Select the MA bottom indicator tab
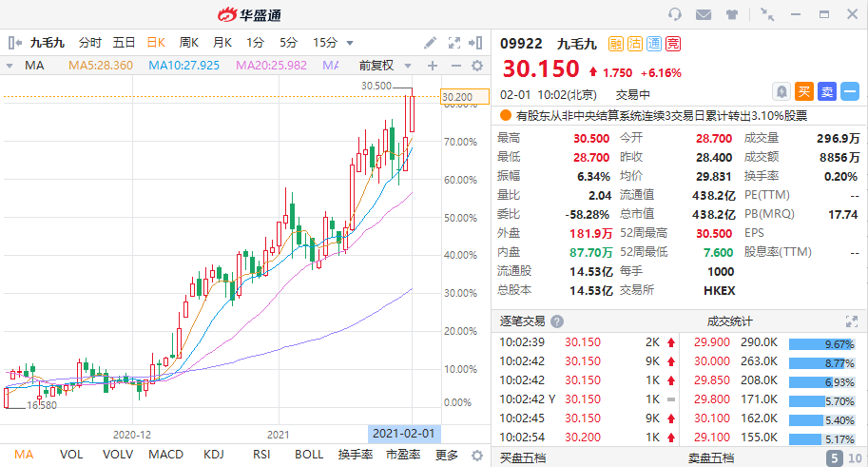 24,455
